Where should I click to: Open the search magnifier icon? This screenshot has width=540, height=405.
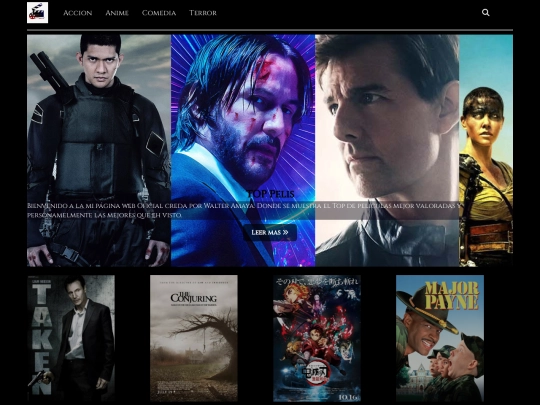click(x=486, y=13)
